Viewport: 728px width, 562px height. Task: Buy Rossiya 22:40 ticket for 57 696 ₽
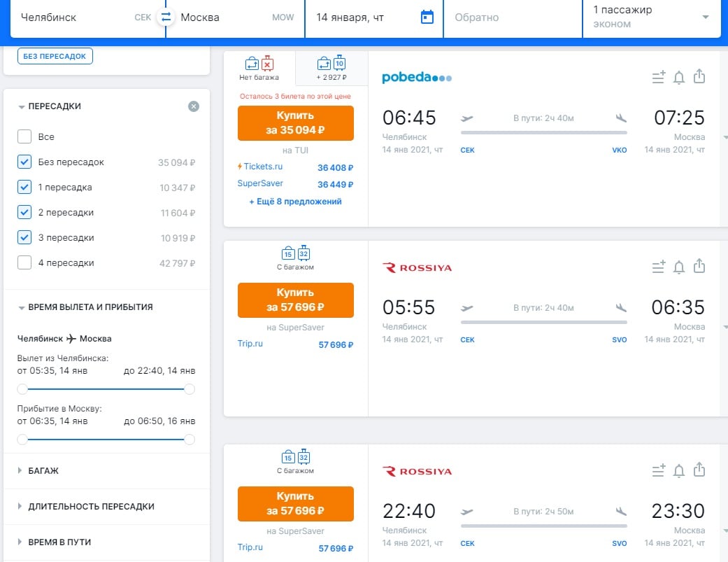point(295,503)
